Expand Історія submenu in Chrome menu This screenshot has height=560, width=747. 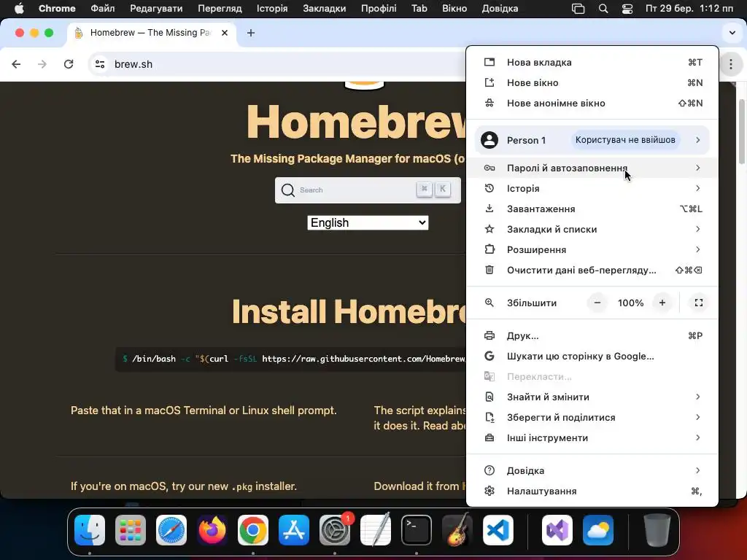[x=592, y=188]
